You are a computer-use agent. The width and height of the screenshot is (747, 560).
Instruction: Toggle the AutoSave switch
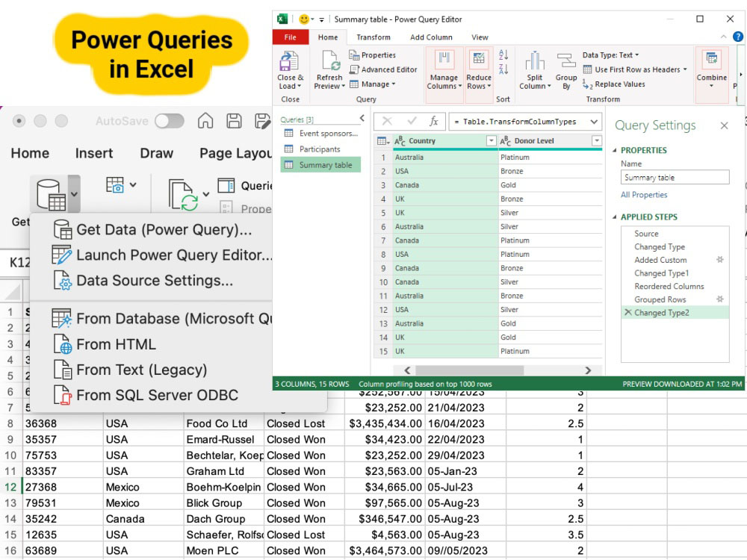(x=170, y=121)
